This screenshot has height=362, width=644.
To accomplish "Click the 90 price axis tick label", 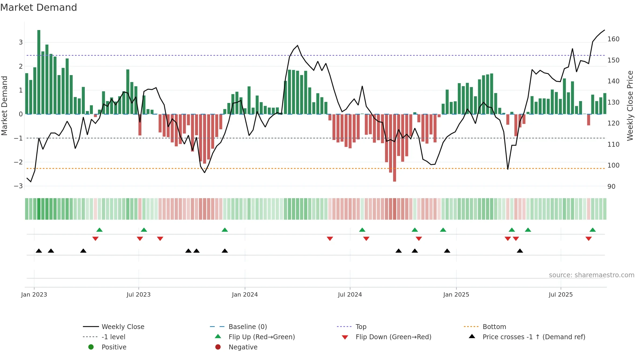I will (x=611, y=187).
